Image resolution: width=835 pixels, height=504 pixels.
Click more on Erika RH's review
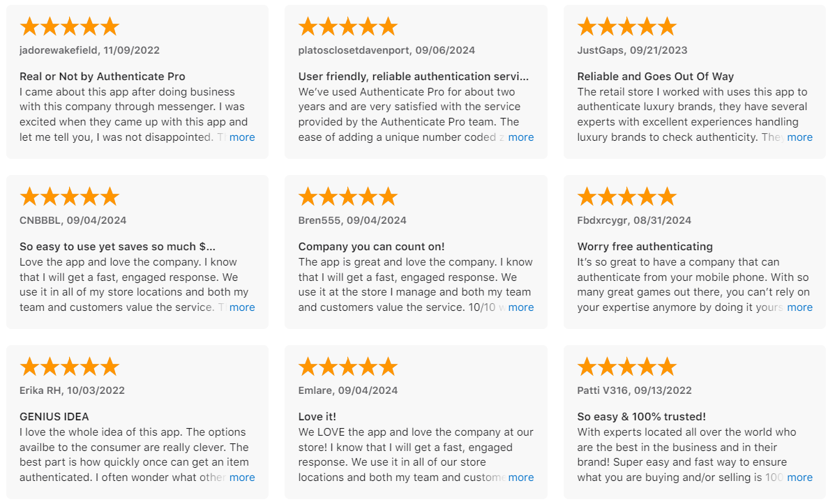click(x=242, y=478)
